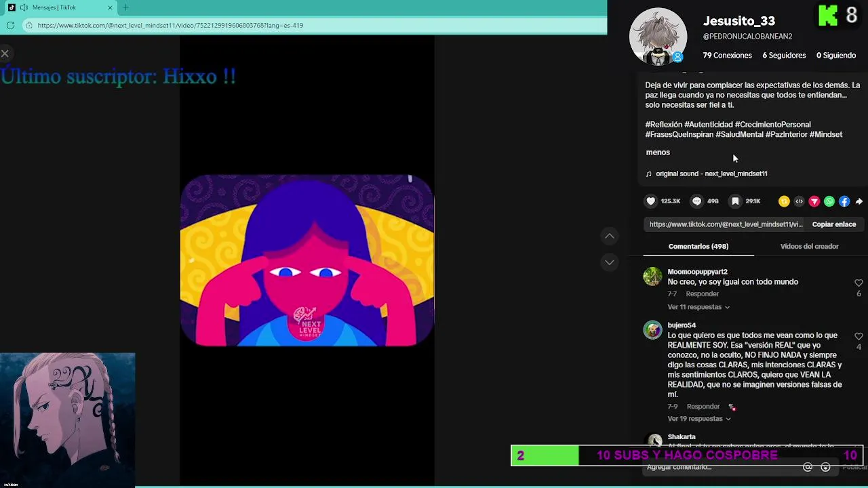
Task: Switch to Videos del creador tab
Action: (x=809, y=246)
